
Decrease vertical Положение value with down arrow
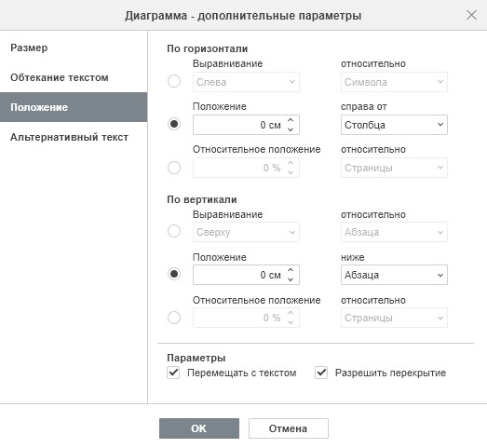point(291,279)
